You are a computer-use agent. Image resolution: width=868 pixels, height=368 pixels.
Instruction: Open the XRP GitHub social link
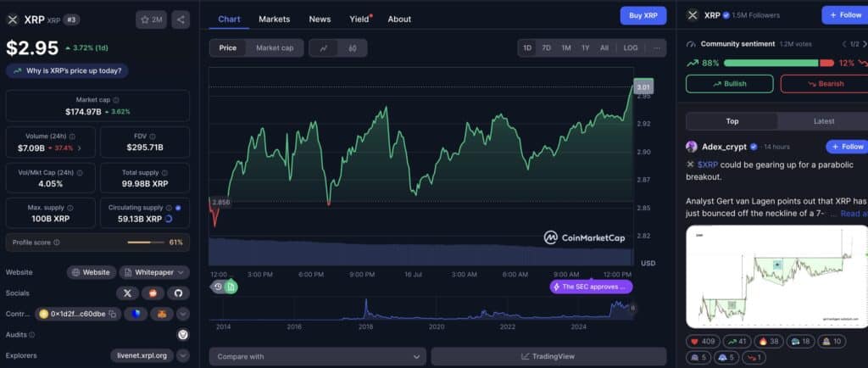point(178,293)
